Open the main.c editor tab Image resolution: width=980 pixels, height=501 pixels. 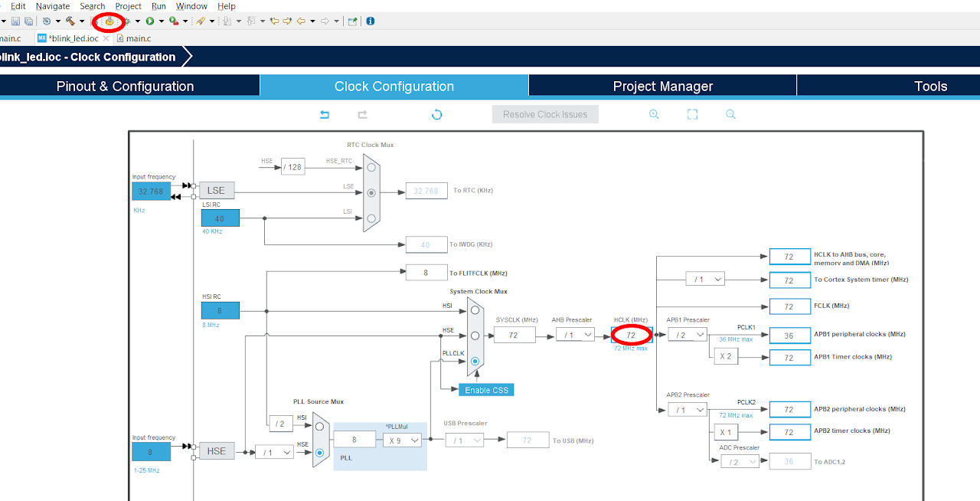click(x=134, y=38)
